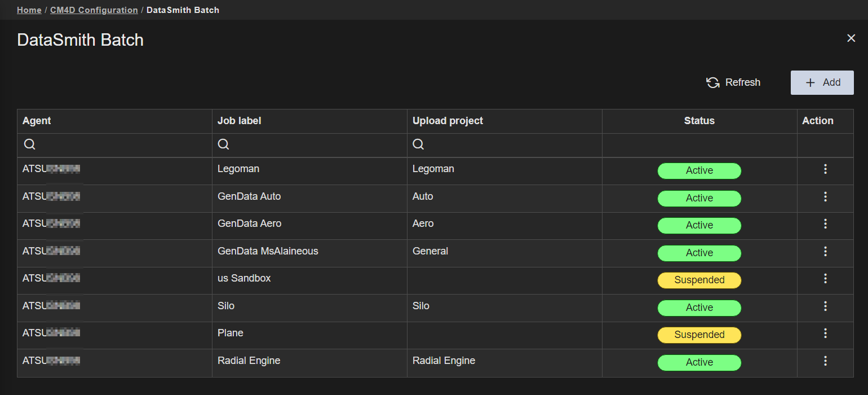Image resolution: width=868 pixels, height=395 pixels.
Task: Open action menu for GenData Aero job
Action: pos(825,224)
